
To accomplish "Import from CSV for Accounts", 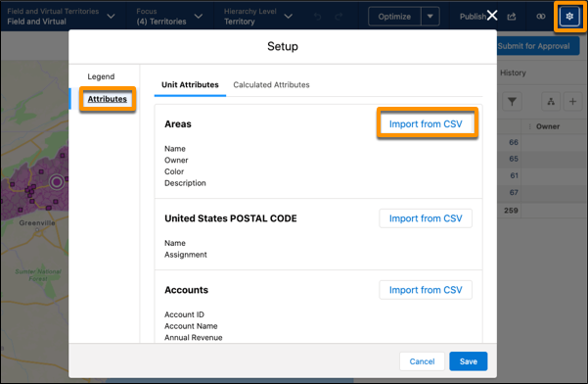I will [426, 290].
